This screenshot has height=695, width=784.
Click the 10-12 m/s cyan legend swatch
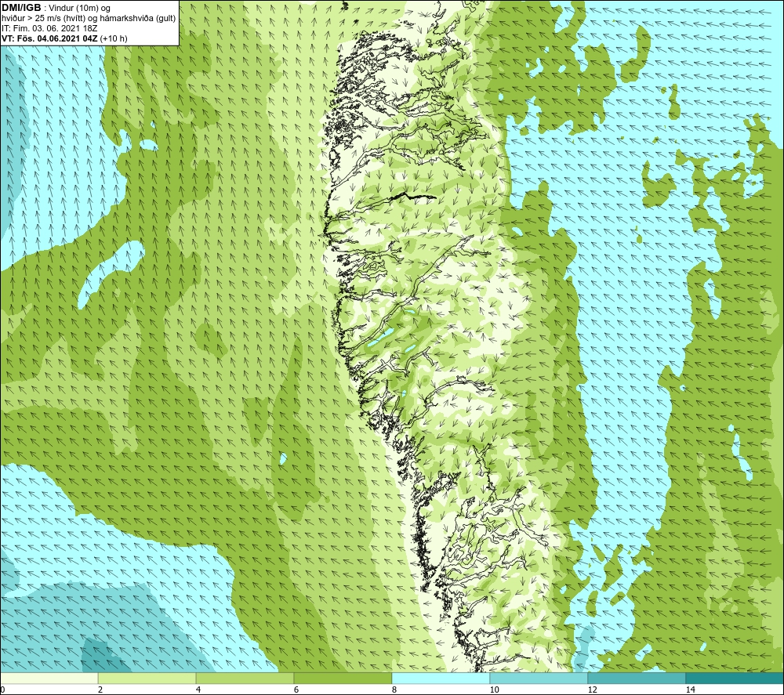539,678
